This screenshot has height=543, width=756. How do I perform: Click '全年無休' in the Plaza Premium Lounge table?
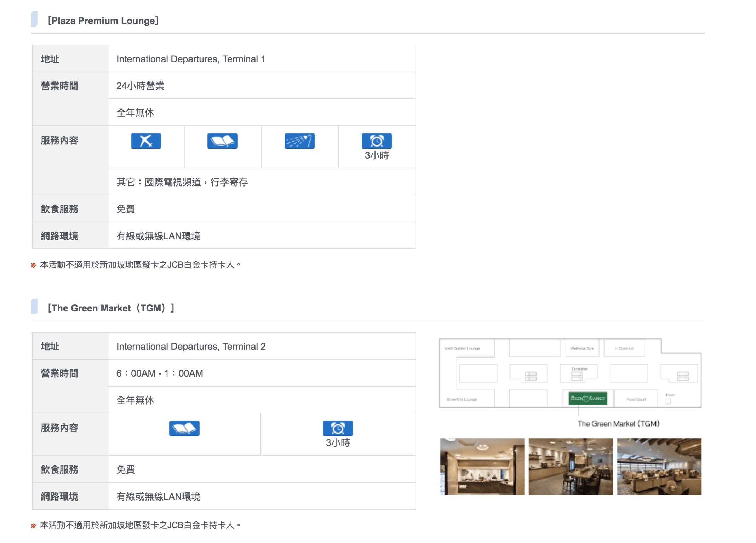(135, 113)
